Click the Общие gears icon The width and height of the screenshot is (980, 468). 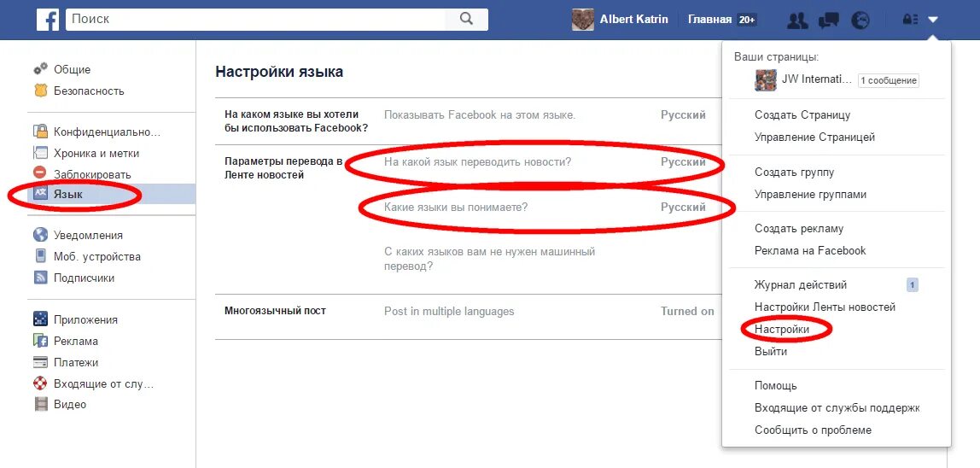click(41, 69)
